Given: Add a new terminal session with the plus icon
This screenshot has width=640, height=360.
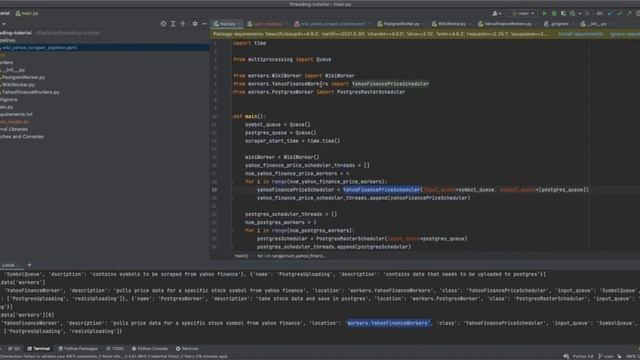Looking at the screenshot, I should pos(29,265).
